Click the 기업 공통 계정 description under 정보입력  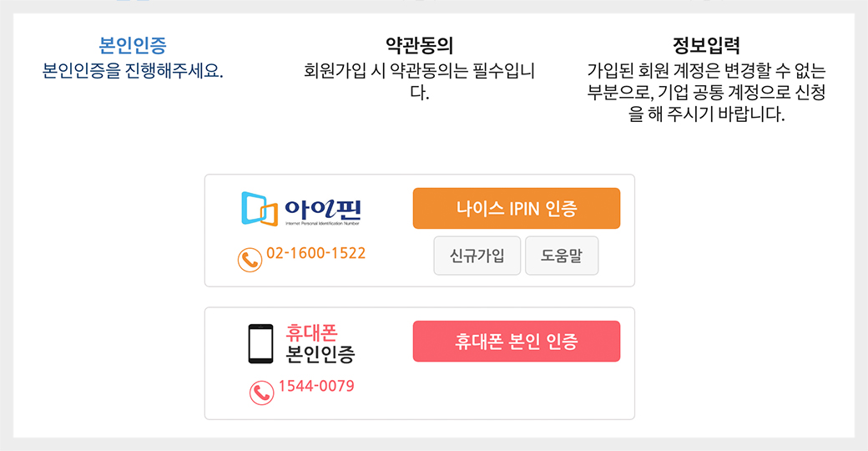click(706, 92)
